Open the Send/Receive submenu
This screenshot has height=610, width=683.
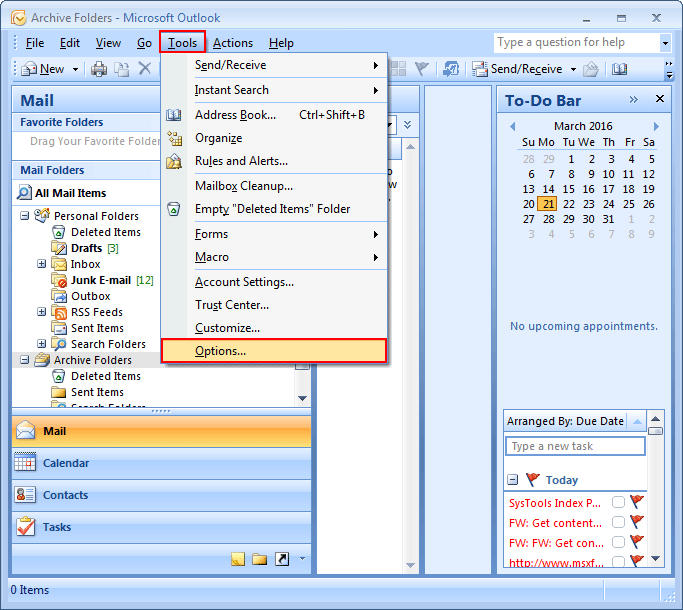coord(274,65)
